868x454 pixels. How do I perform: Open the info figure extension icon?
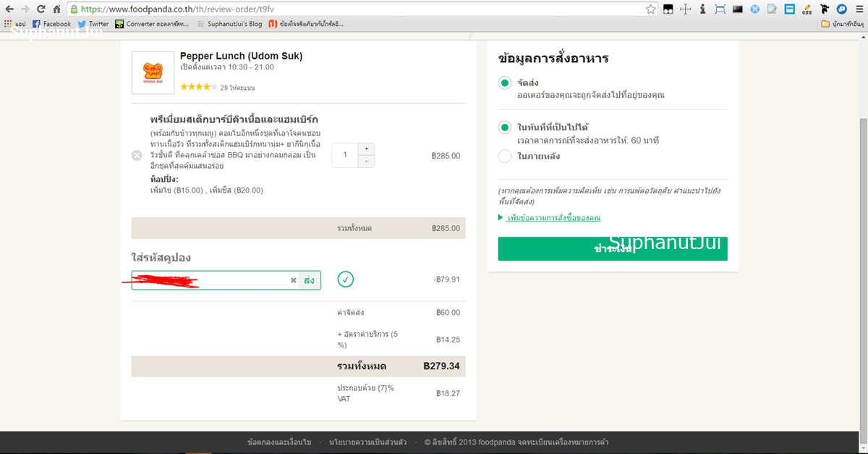point(703,9)
